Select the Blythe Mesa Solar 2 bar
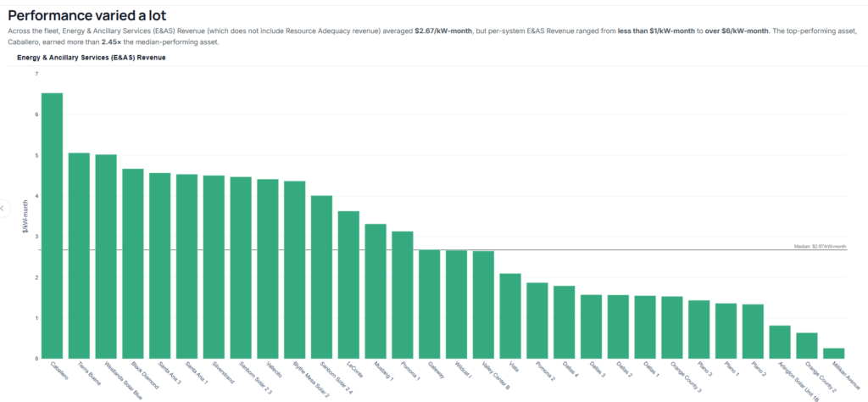868x402 pixels. pos(294,270)
